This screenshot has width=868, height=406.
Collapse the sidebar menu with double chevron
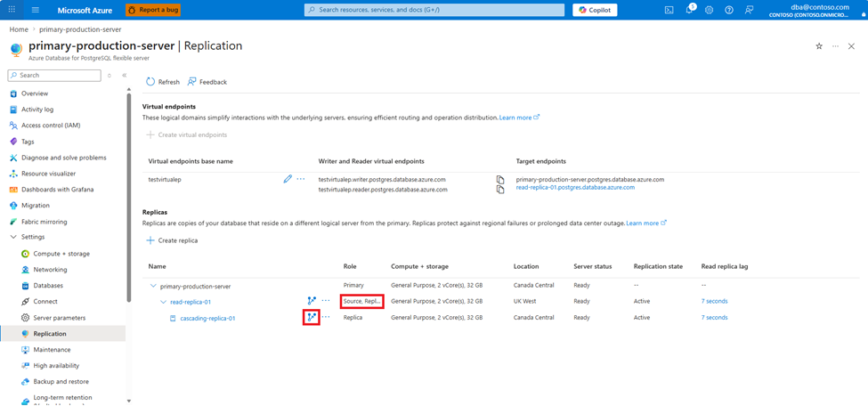[x=124, y=76]
